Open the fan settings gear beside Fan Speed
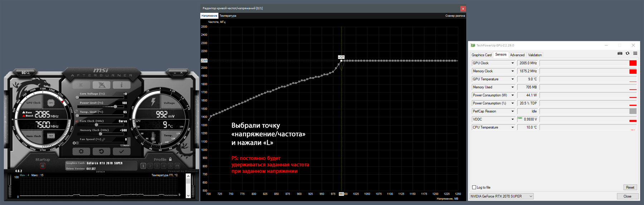 pyautogui.click(x=74, y=143)
